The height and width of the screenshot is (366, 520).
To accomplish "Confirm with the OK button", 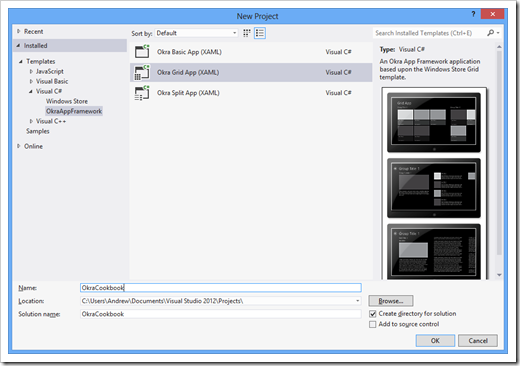I will tap(435, 341).
